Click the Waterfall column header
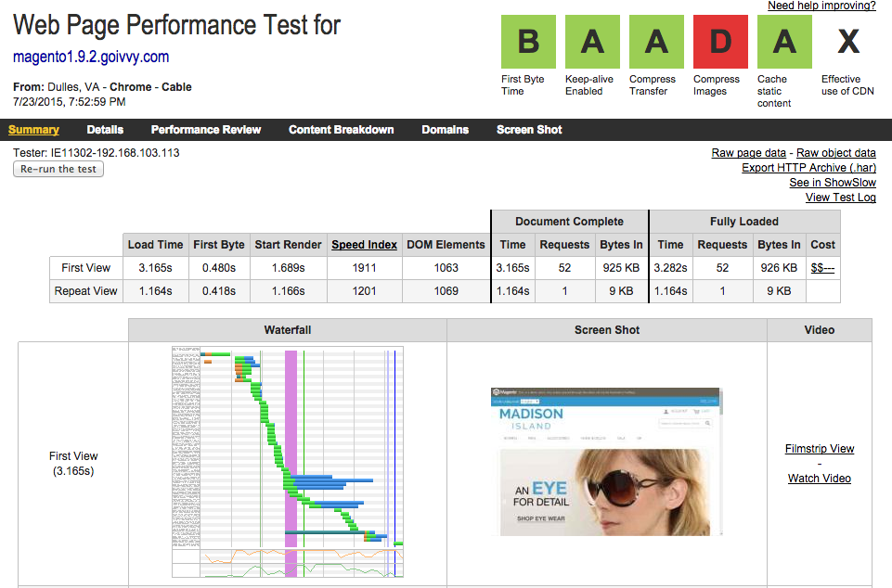892x588 pixels. 288,330
